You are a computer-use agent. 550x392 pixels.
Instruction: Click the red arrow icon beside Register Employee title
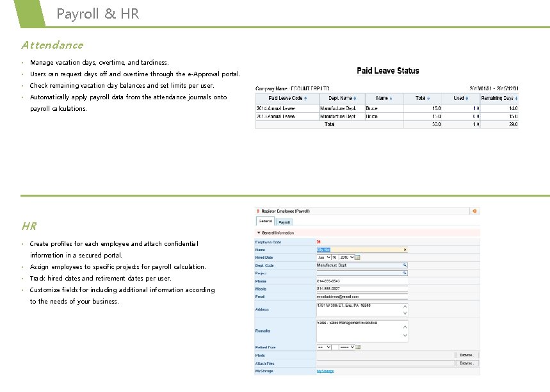(x=258, y=211)
